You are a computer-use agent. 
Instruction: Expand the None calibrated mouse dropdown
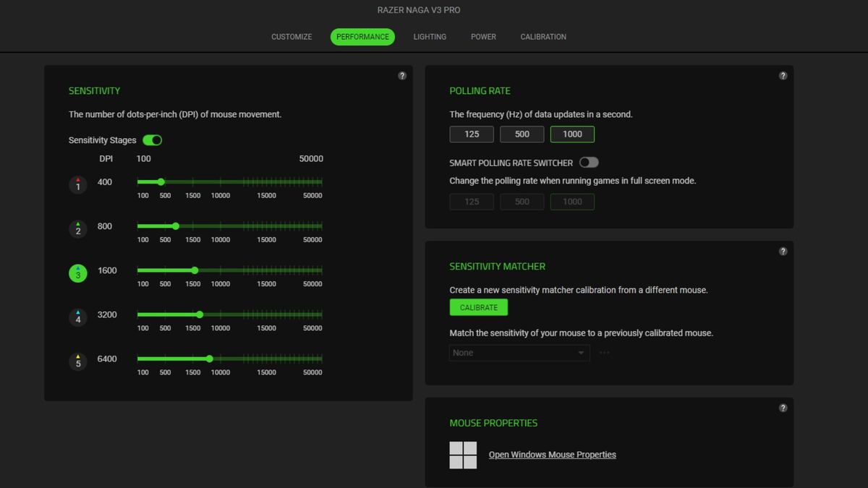click(x=519, y=353)
